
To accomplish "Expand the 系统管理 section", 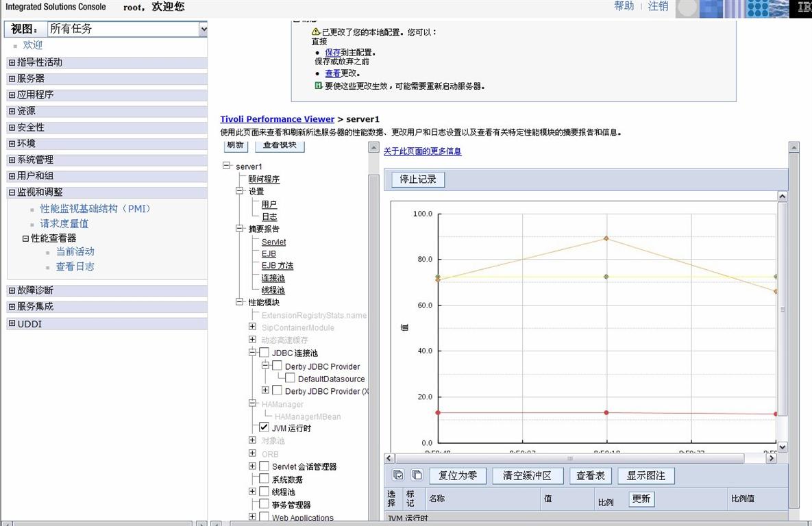I will coord(12,160).
